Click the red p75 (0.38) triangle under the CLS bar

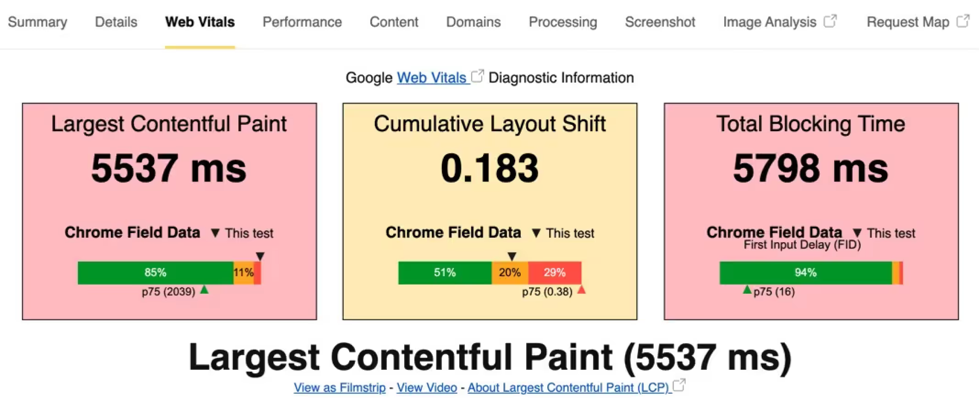coord(581,290)
